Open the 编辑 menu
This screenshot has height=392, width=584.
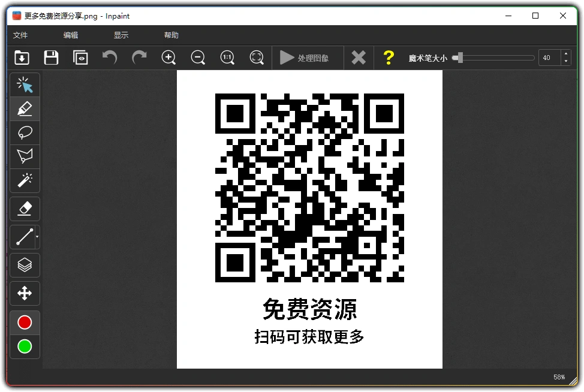70,35
